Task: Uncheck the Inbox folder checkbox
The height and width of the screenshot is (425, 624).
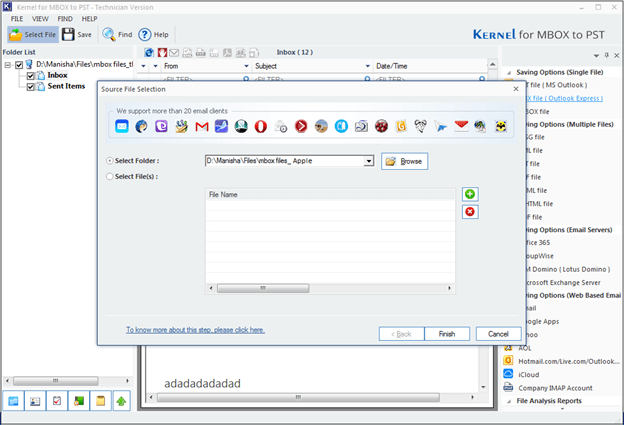Action: 30,76
